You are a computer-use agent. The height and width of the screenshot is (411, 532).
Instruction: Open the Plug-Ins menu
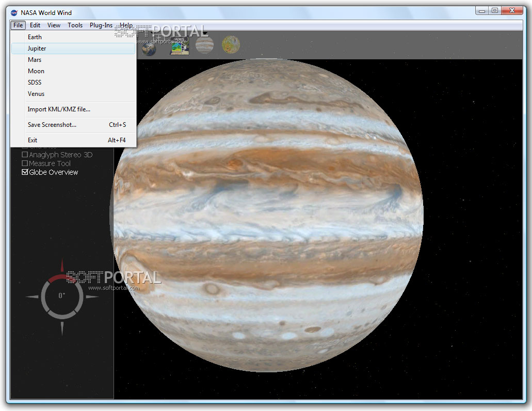[101, 25]
